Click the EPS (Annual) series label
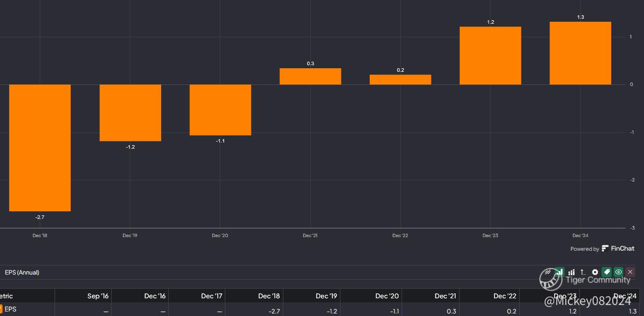 pos(22,273)
